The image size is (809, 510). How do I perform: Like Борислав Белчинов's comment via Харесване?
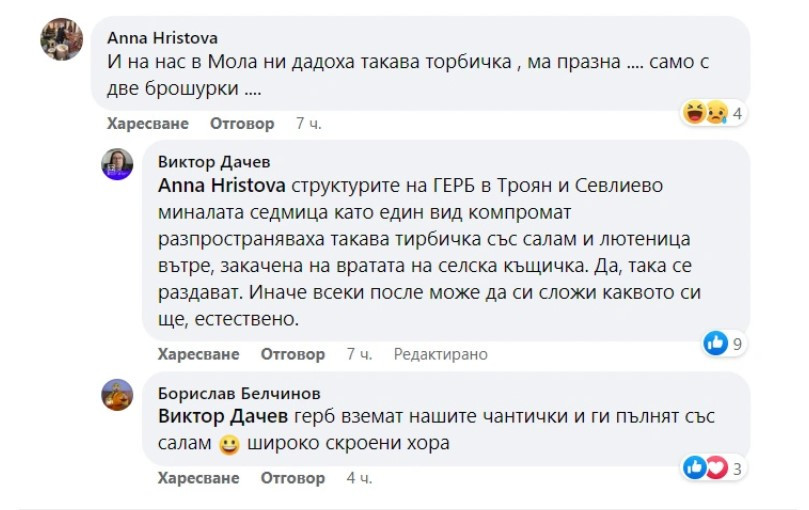tap(198, 478)
